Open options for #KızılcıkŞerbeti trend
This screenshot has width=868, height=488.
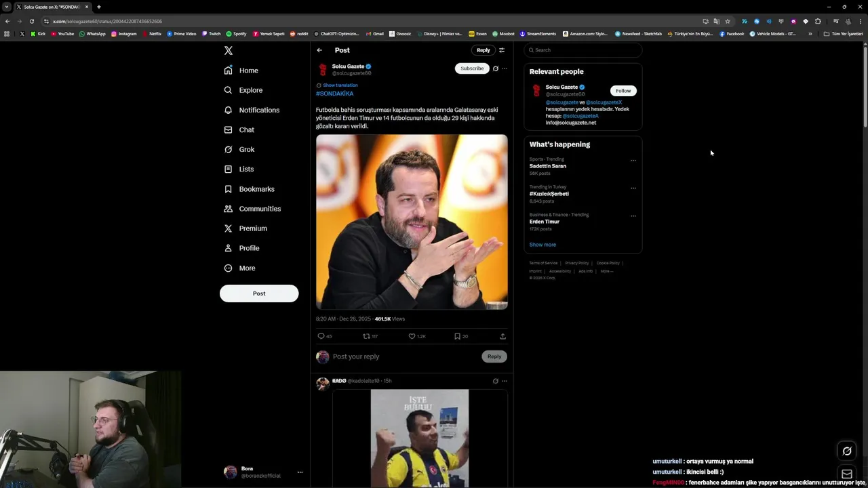click(633, 188)
